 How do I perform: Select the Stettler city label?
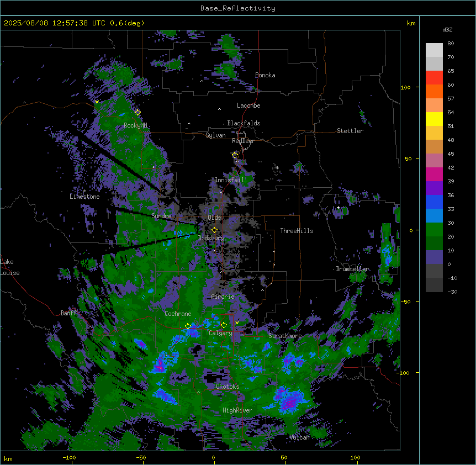tap(350, 131)
